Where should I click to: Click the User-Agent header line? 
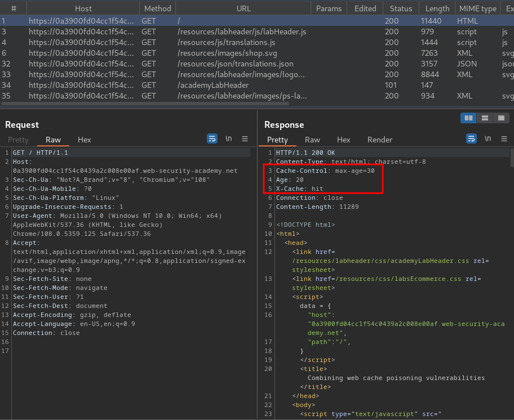(x=117, y=225)
